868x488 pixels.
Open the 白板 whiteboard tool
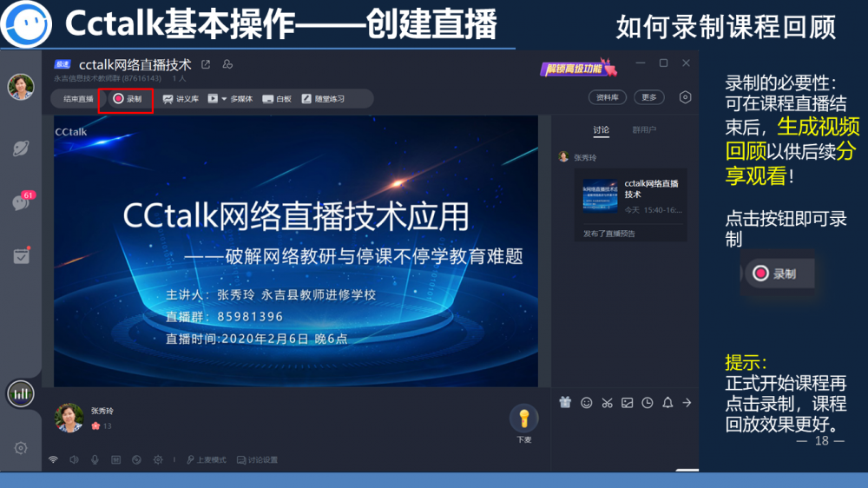point(277,99)
